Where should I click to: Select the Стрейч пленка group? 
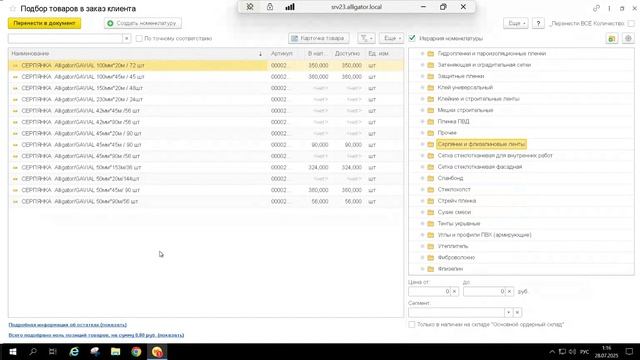pyautogui.click(x=457, y=201)
